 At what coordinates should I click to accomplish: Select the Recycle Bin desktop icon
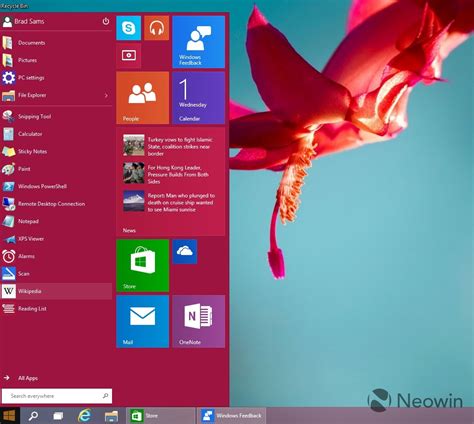[x=15, y=6]
